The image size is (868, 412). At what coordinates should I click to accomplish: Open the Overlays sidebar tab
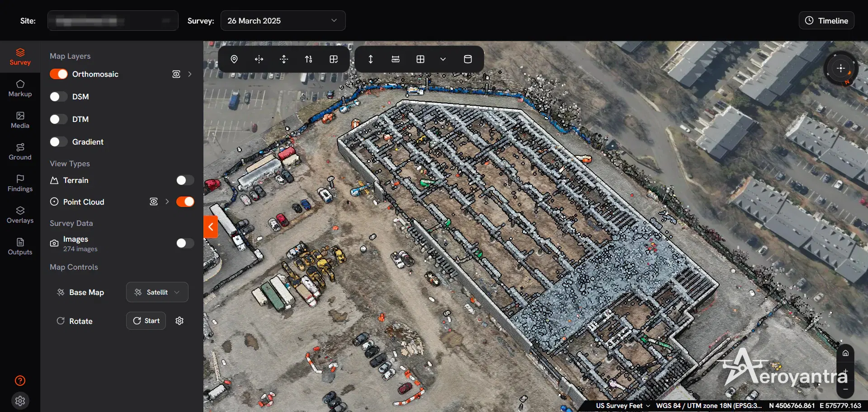tap(20, 215)
